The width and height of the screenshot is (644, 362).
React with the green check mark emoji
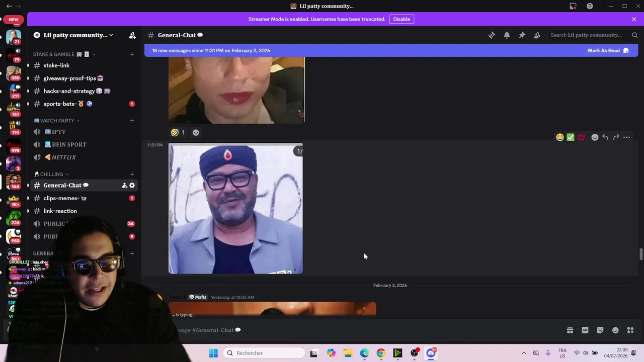click(x=571, y=137)
